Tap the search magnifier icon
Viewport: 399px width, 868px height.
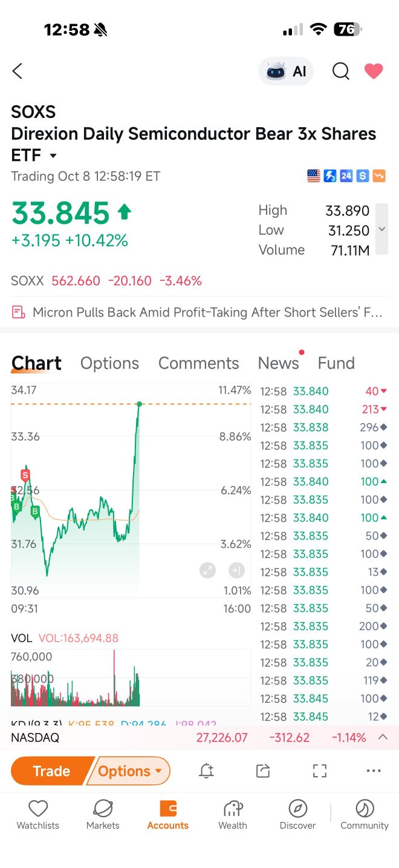pos(341,71)
